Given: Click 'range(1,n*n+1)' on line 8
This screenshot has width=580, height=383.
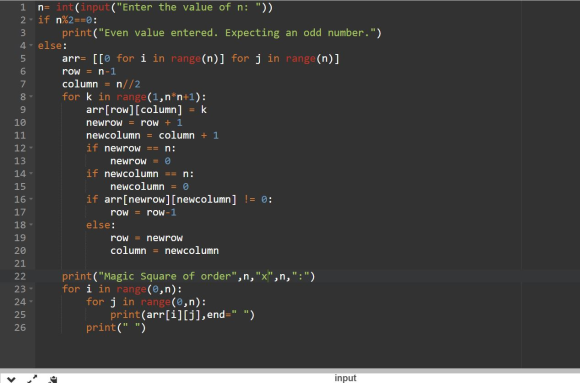Looking at the screenshot, I should tap(158, 97).
